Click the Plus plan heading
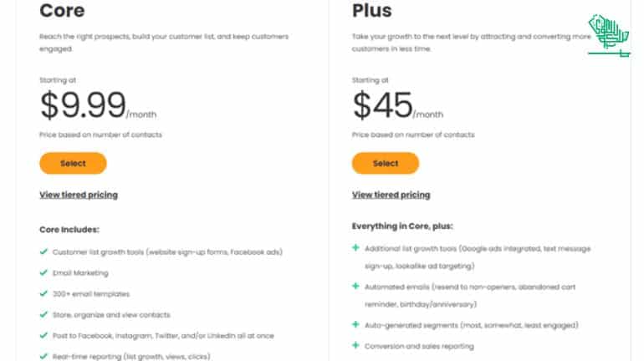The height and width of the screenshot is (361, 644). 371,11
